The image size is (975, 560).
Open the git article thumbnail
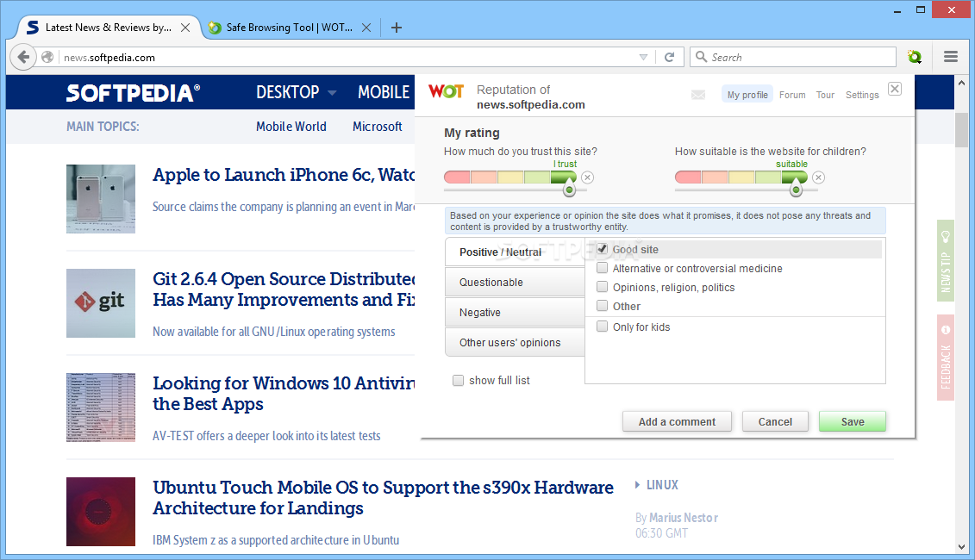pyautogui.click(x=101, y=303)
